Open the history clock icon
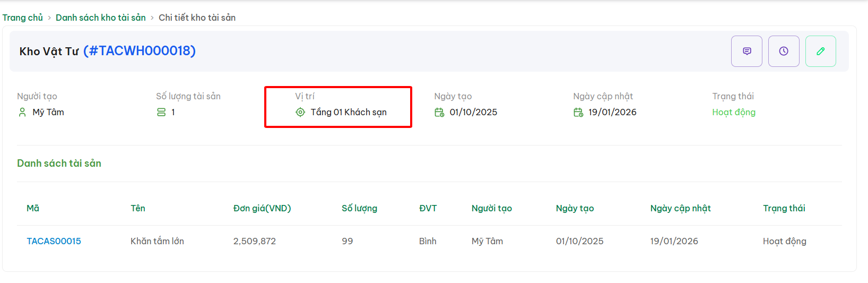The image size is (868, 283). [x=784, y=51]
